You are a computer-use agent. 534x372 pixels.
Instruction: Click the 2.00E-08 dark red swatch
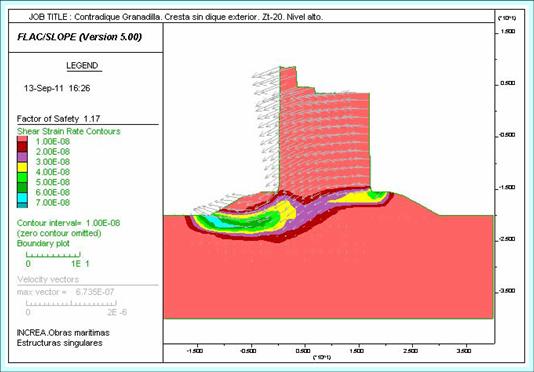tap(22, 147)
